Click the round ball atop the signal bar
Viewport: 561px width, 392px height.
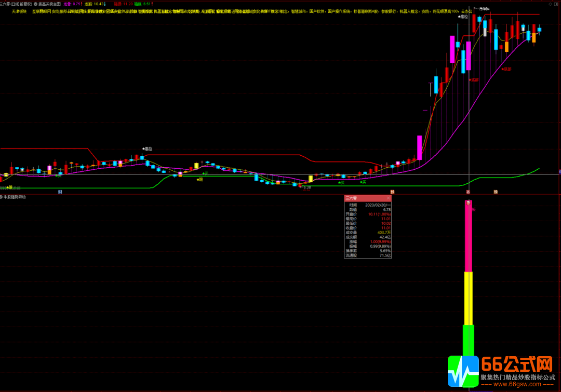click(469, 203)
